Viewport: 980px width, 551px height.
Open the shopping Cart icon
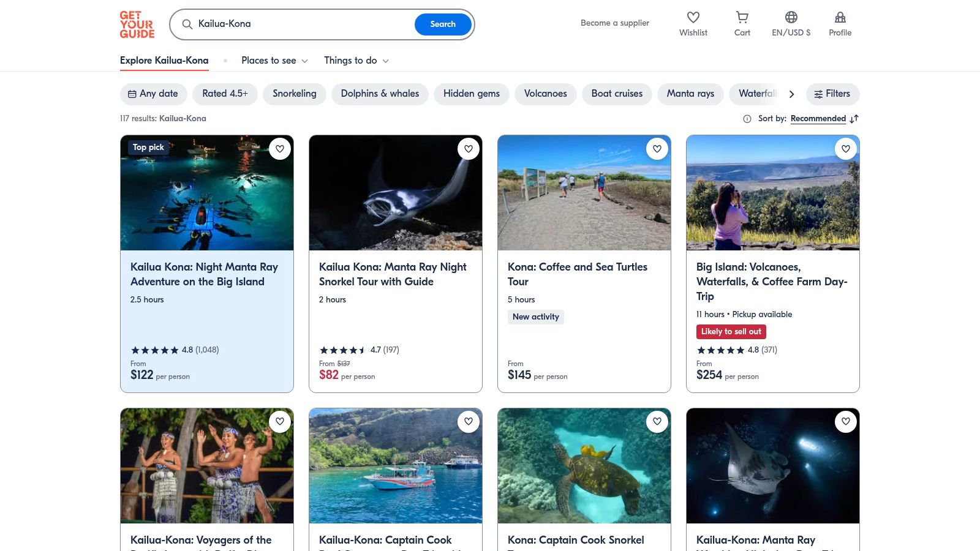(742, 18)
